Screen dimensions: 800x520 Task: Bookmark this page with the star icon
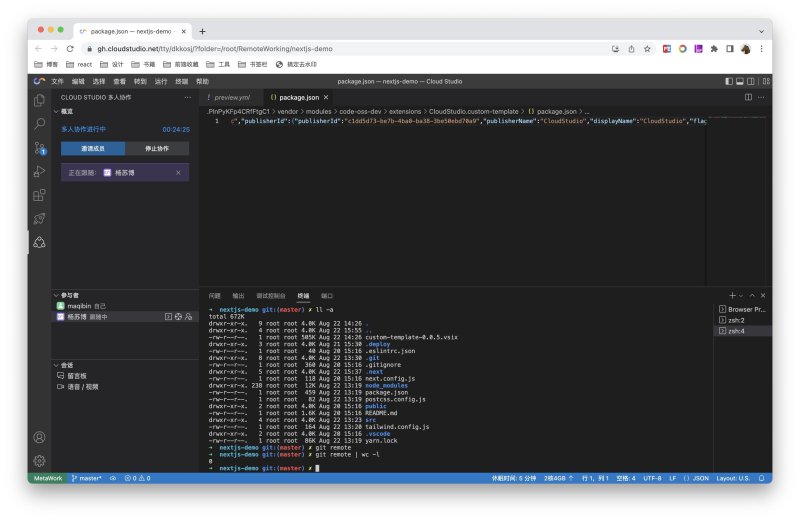[x=647, y=48]
